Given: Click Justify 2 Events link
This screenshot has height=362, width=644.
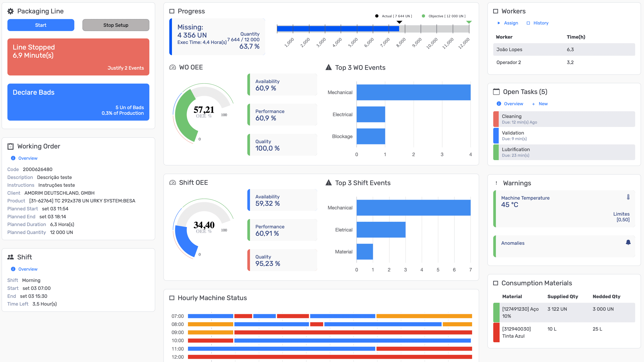Looking at the screenshot, I should coord(126,68).
